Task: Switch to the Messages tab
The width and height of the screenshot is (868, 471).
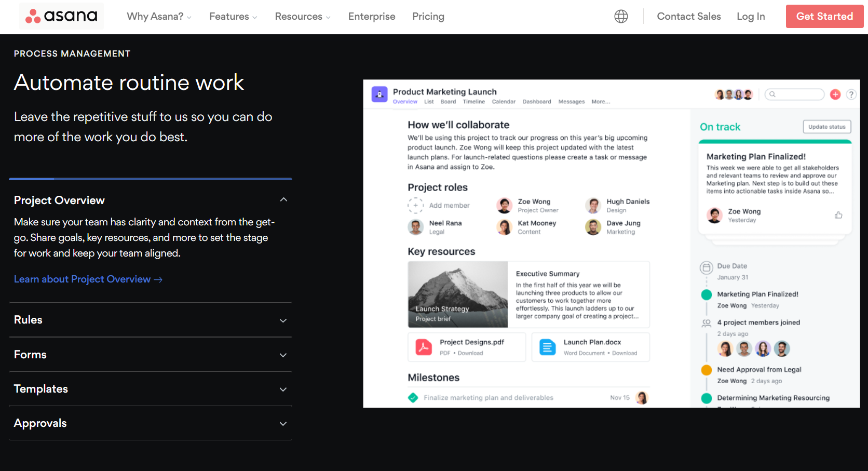Action: tap(572, 102)
